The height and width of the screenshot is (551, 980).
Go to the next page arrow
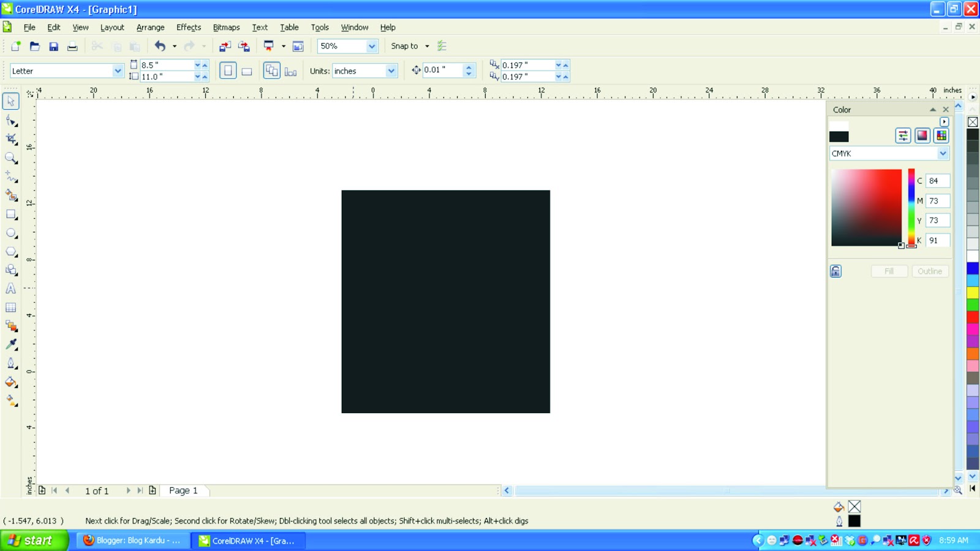[128, 490]
